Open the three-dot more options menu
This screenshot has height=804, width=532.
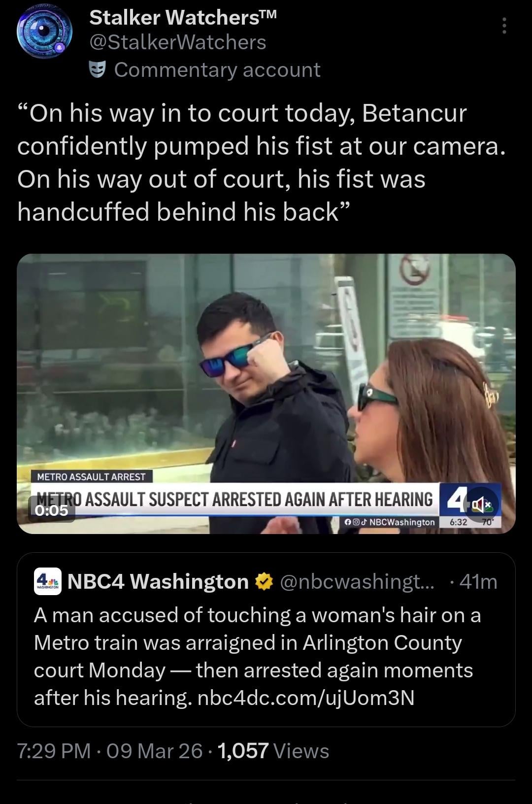(504, 26)
